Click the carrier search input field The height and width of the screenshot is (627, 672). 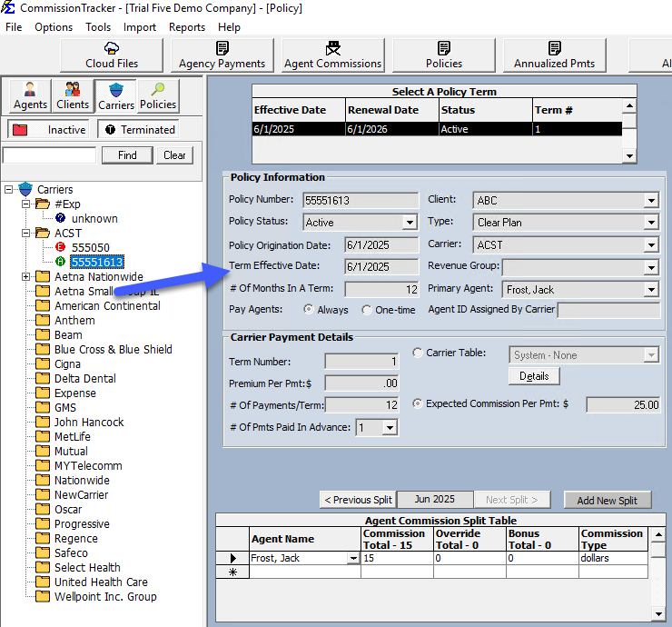click(x=50, y=155)
